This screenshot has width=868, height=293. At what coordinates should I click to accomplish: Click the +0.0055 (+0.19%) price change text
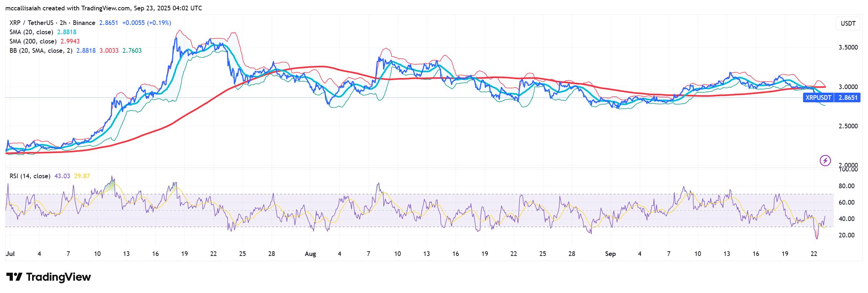(x=146, y=23)
